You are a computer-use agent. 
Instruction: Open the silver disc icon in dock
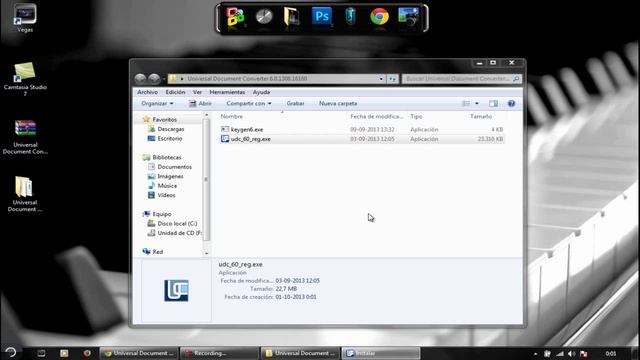point(264,17)
